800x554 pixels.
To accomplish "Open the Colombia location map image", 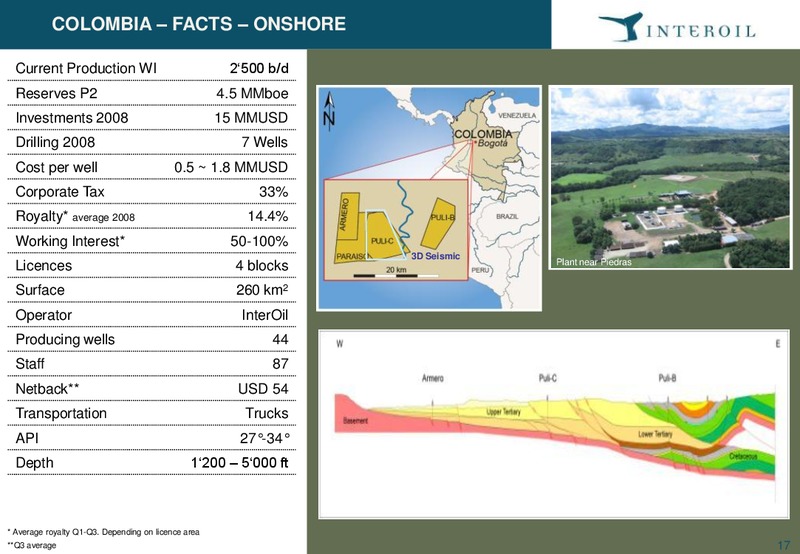I will tap(429, 198).
